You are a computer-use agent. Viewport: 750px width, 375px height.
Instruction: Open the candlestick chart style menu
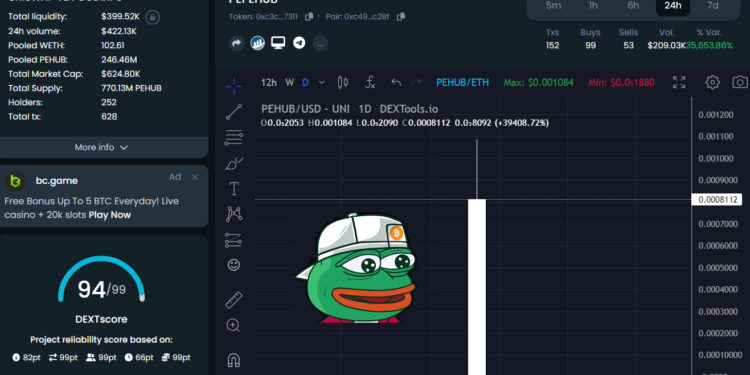point(343,82)
